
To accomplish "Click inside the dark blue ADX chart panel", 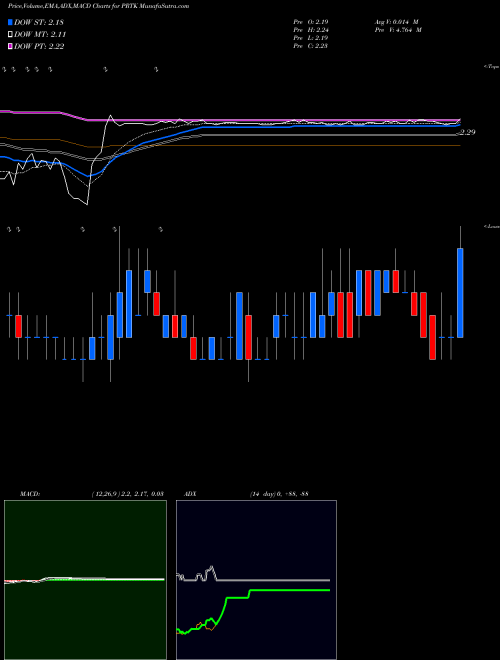I will coord(256,580).
